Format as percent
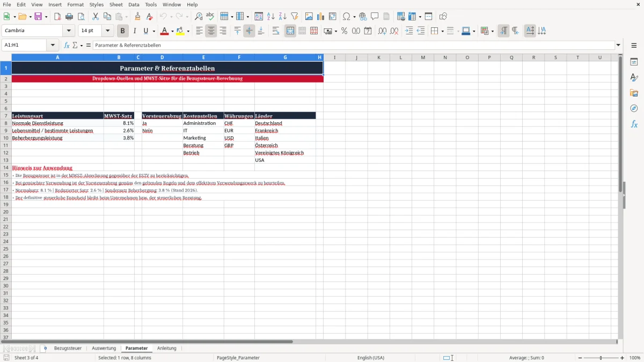The width and height of the screenshot is (644, 362). 344,31
